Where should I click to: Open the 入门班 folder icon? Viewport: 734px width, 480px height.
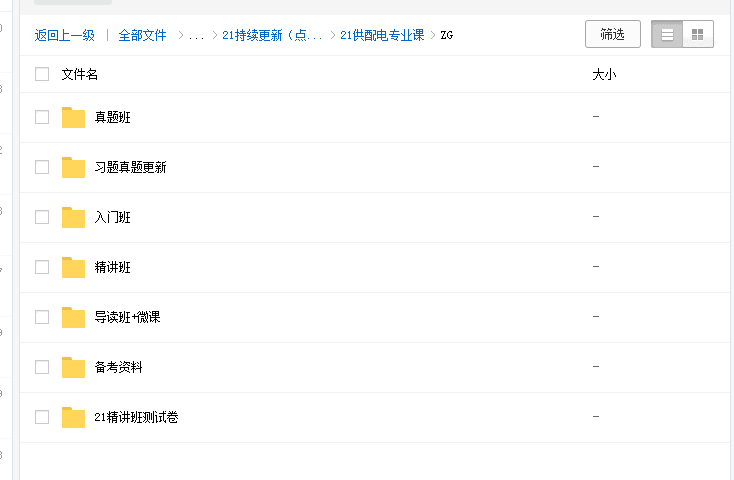click(73, 217)
